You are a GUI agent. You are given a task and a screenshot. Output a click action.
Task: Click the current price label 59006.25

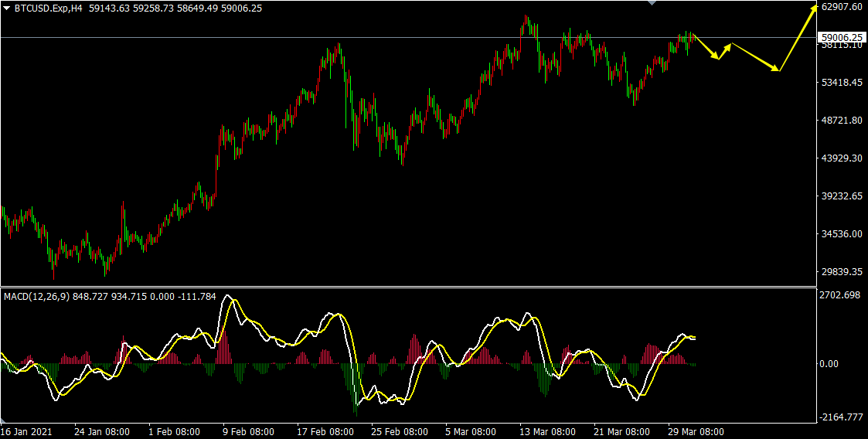coord(842,37)
